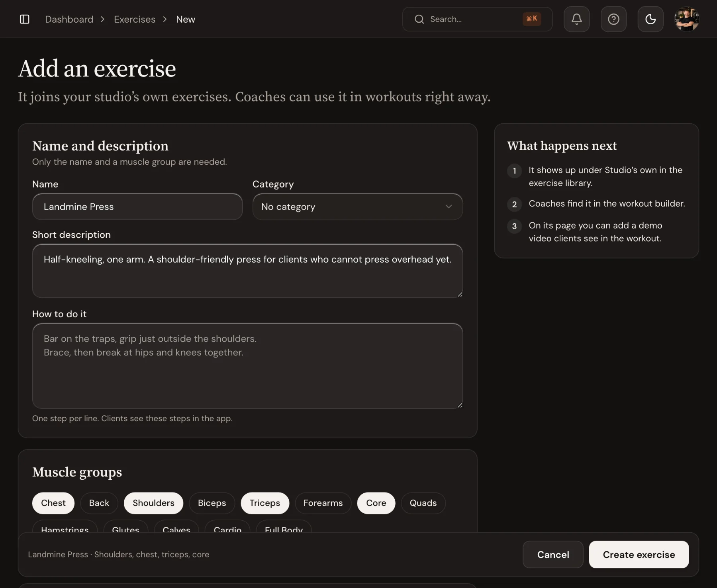This screenshot has width=717, height=588.
Task: Deselect the Core muscle group
Action: (376, 503)
